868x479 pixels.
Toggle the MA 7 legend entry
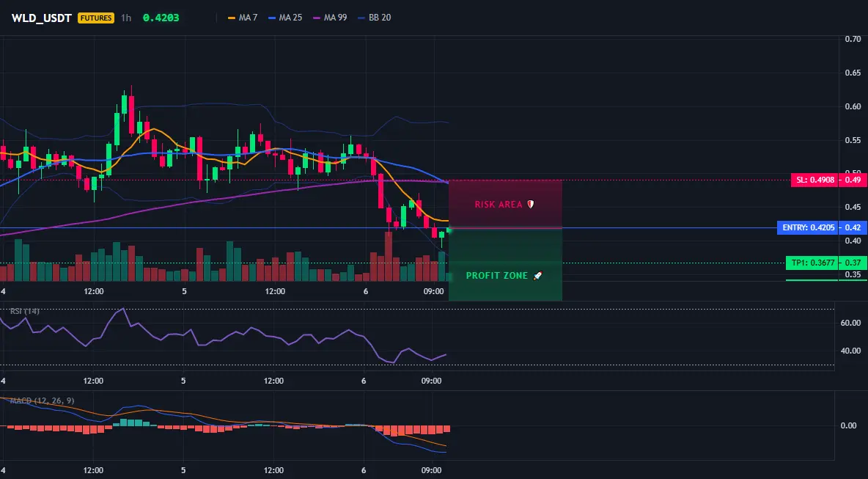click(243, 18)
